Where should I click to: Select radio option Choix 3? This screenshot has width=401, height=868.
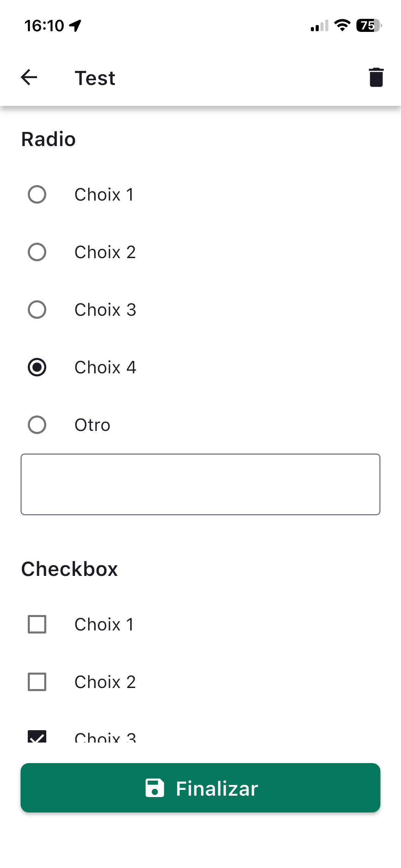(x=37, y=310)
